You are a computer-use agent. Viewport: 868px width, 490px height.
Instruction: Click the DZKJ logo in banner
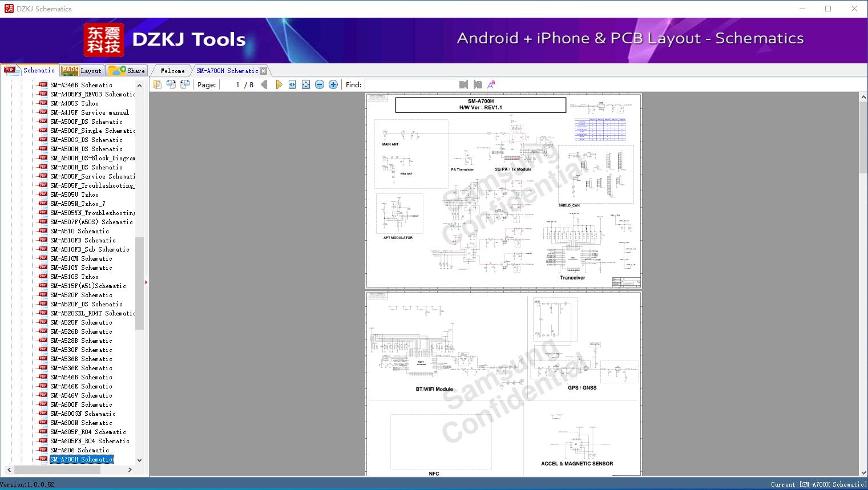pyautogui.click(x=104, y=40)
